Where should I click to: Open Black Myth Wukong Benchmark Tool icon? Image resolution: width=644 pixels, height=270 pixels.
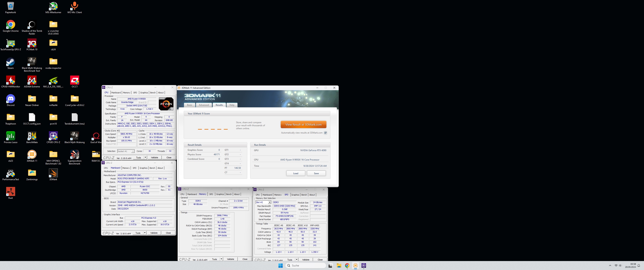[x=32, y=64]
